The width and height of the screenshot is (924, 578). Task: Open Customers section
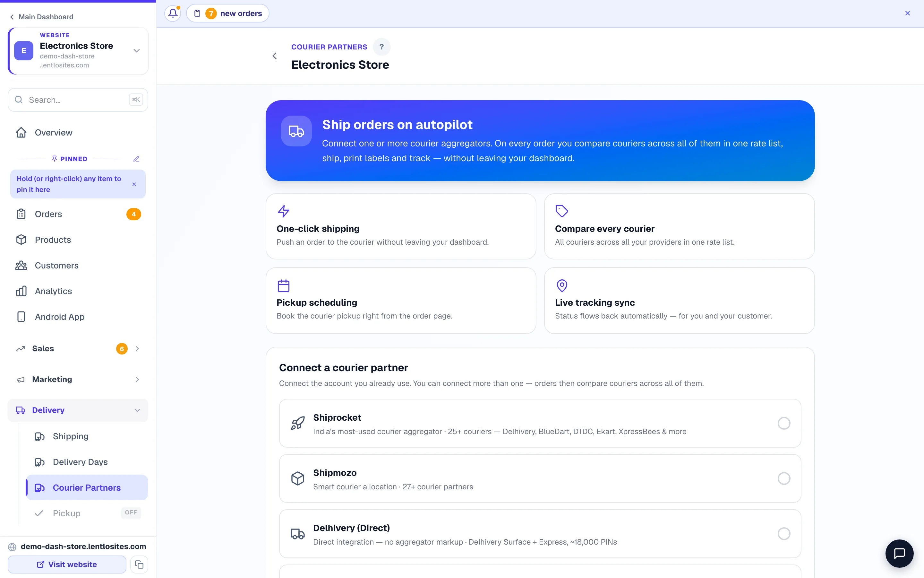78,265
